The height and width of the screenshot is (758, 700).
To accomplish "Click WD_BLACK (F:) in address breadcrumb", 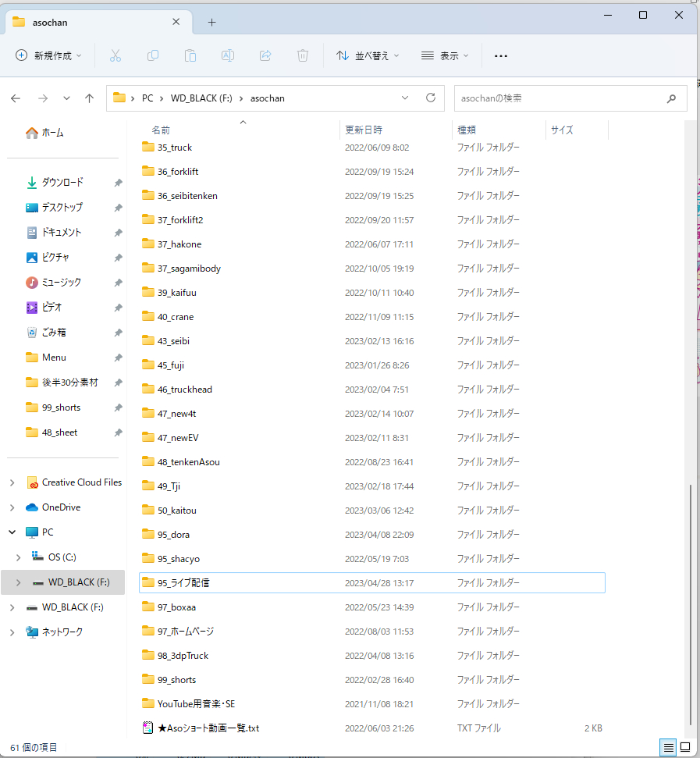I will 201,98.
